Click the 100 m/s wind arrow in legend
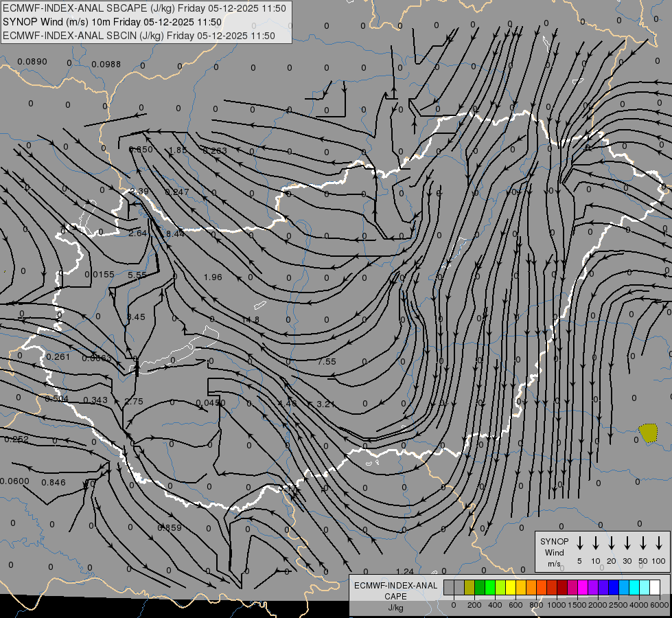The height and width of the screenshot is (618, 672). (x=659, y=543)
